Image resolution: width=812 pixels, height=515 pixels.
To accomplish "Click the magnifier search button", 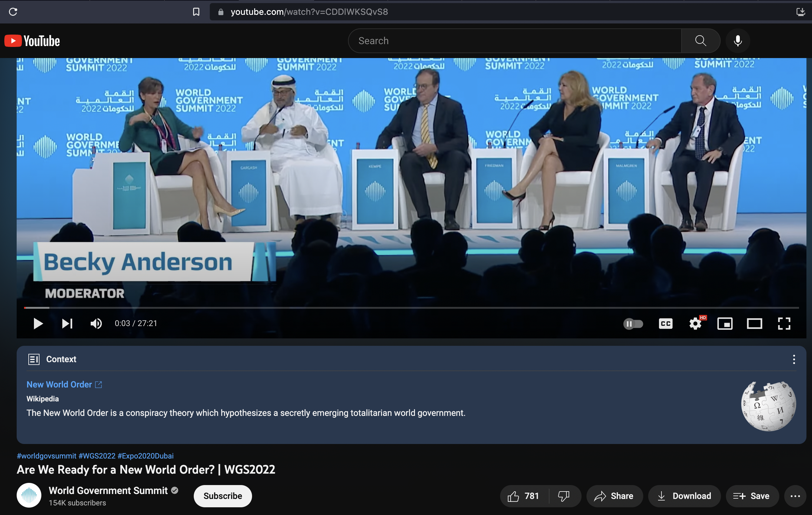I will (701, 41).
